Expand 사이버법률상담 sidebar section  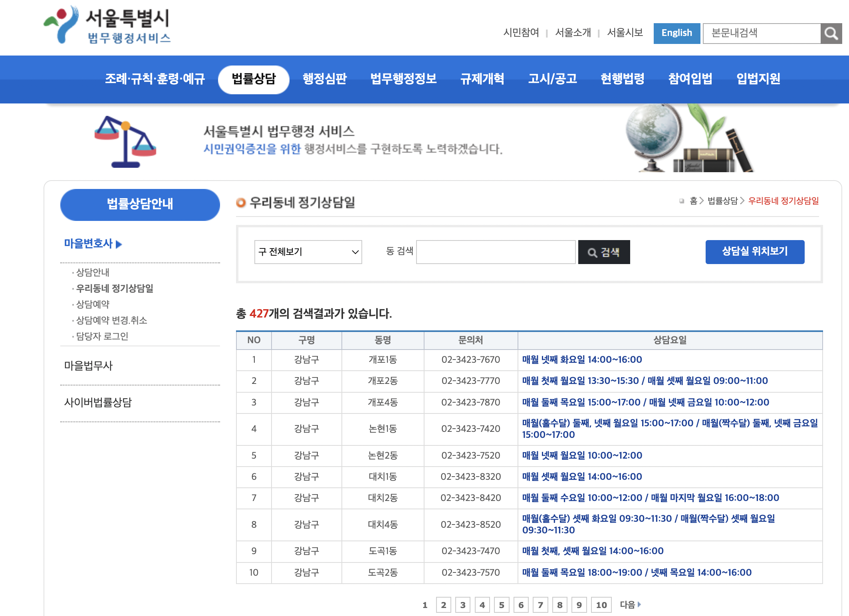pyautogui.click(x=98, y=403)
